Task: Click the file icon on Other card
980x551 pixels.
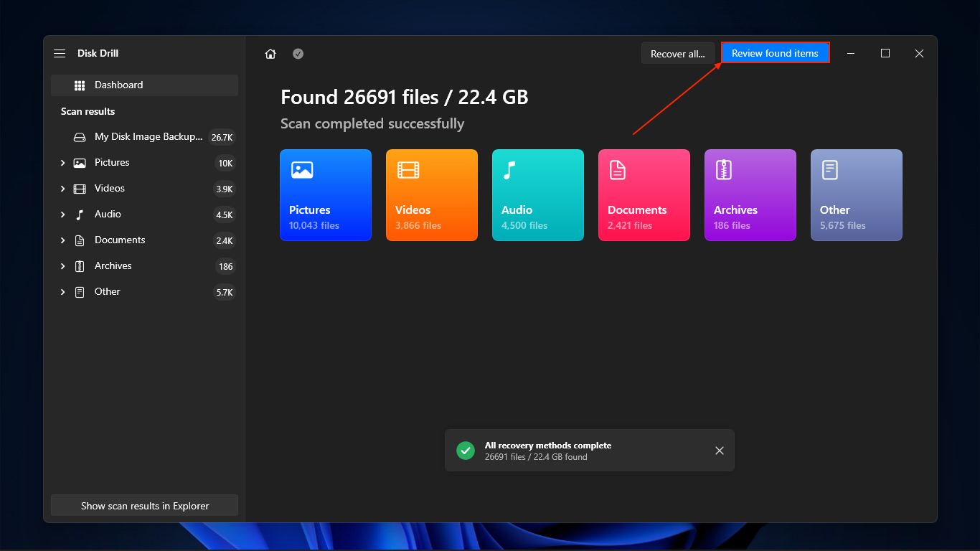Action: click(830, 170)
